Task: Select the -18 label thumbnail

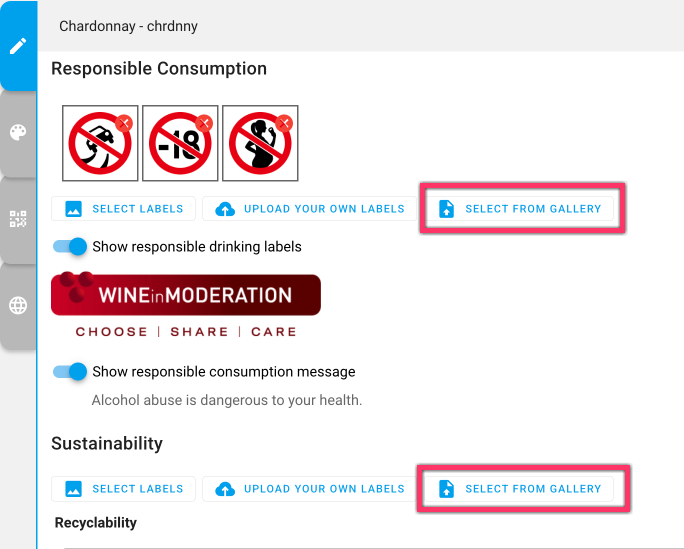Action: point(180,143)
